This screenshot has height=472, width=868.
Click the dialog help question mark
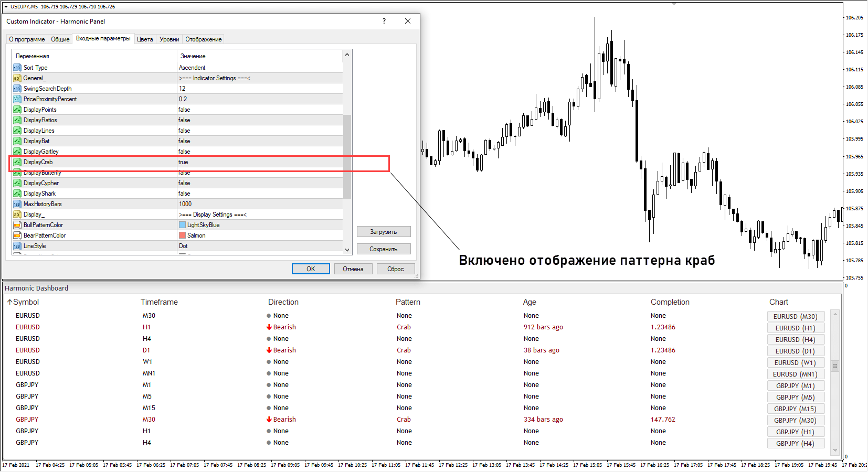tap(384, 21)
